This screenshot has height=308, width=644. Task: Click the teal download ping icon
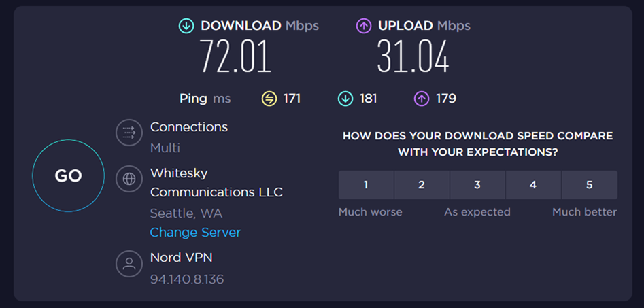[x=345, y=99]
